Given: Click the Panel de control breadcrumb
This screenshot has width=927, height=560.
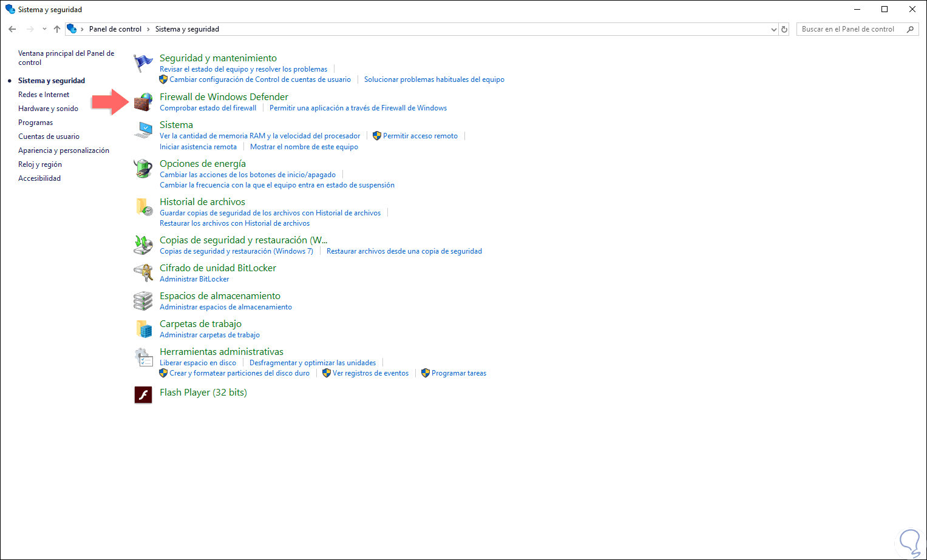Looking at the screenshot, I should point(115,29).
